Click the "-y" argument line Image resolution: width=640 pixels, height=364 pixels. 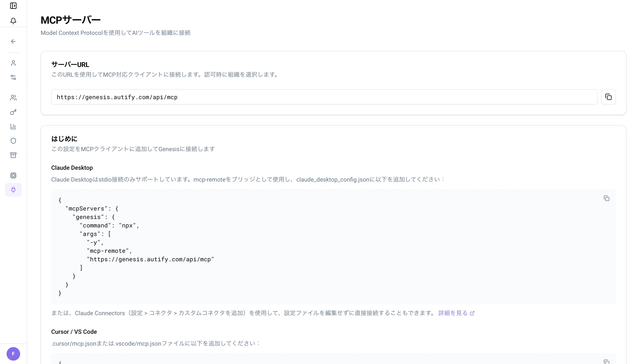95,242
